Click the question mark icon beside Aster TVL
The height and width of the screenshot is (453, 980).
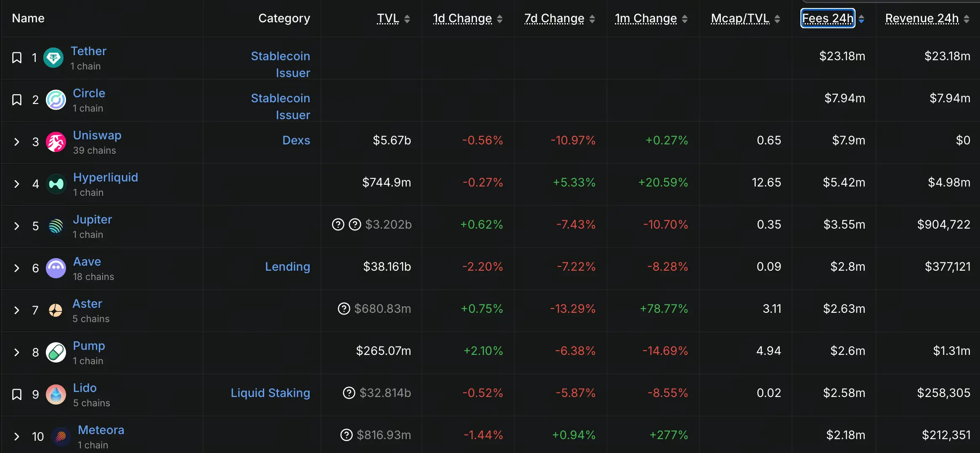[x=344, y=309]
